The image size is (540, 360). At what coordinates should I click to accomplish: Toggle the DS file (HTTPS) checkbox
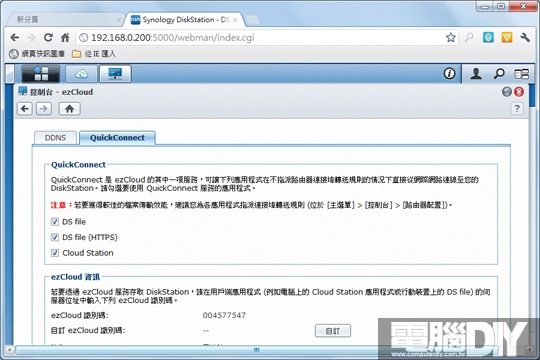[55, 237]
